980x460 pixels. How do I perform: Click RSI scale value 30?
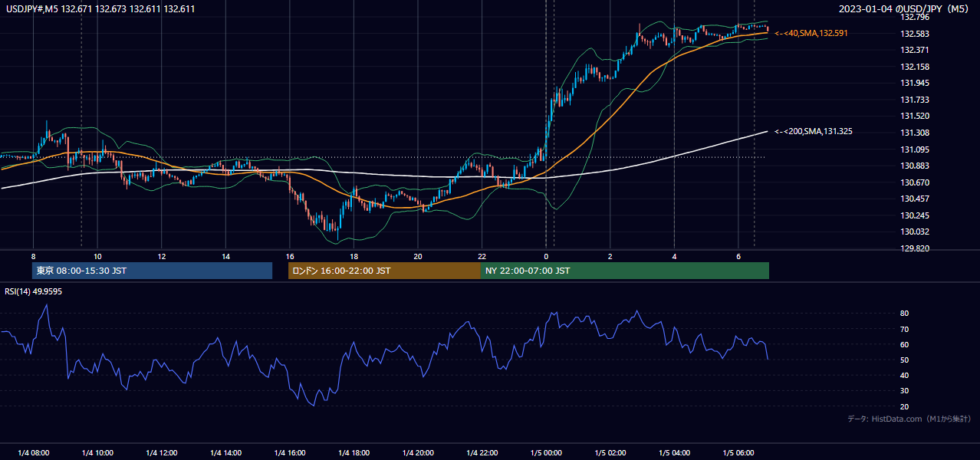coord(904,390)
